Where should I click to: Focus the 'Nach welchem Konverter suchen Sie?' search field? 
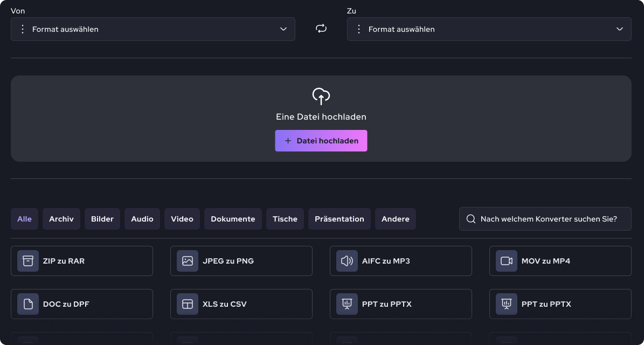(548, 219)
